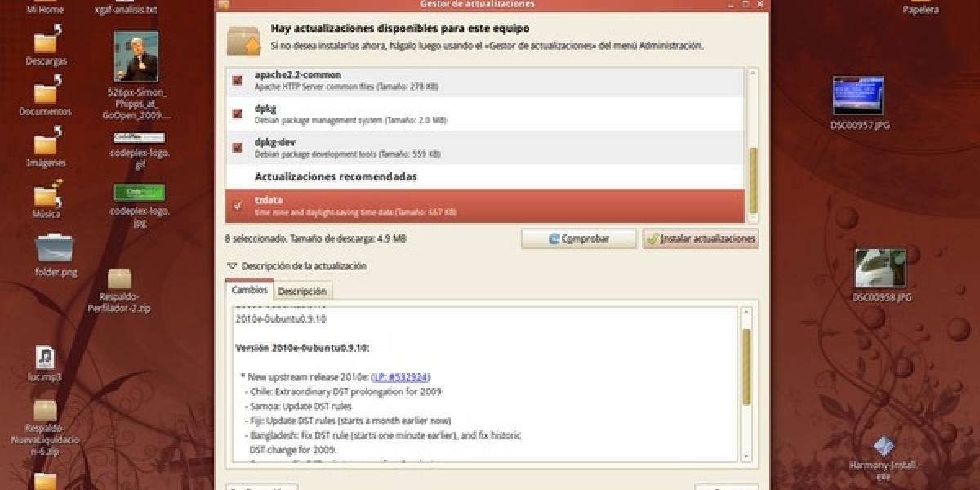Viewport: 980px width, 490px height.
Task: Click 'Chile: Extraordinary DST prolongation' line
Action: (343, 392)
